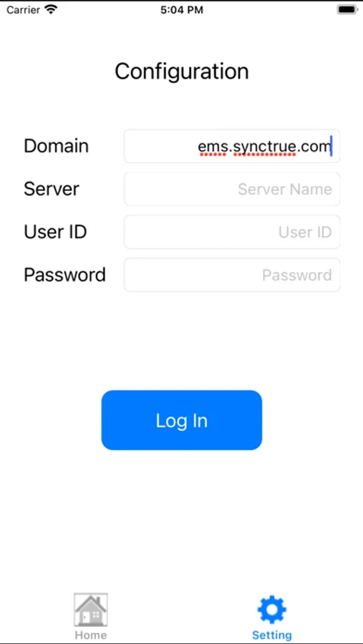Click the Configuration heading
This screenshot has height=644, width=363.
(182, 72)
